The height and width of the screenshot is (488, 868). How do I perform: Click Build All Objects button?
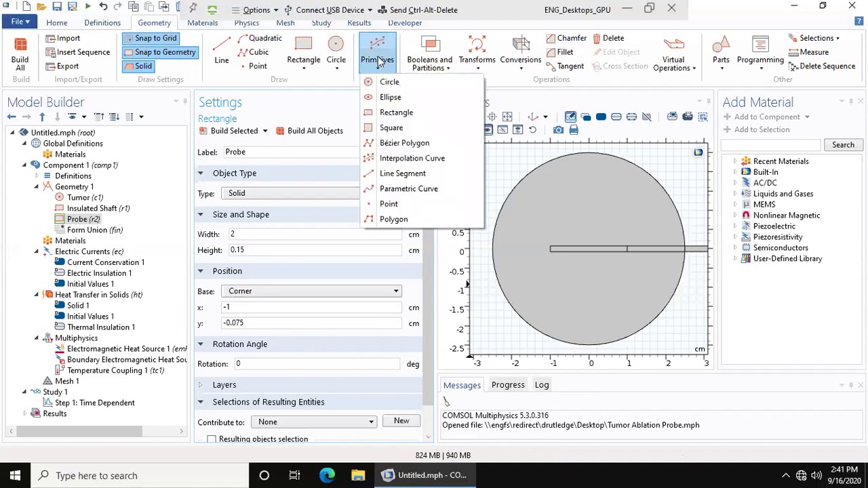309,131
